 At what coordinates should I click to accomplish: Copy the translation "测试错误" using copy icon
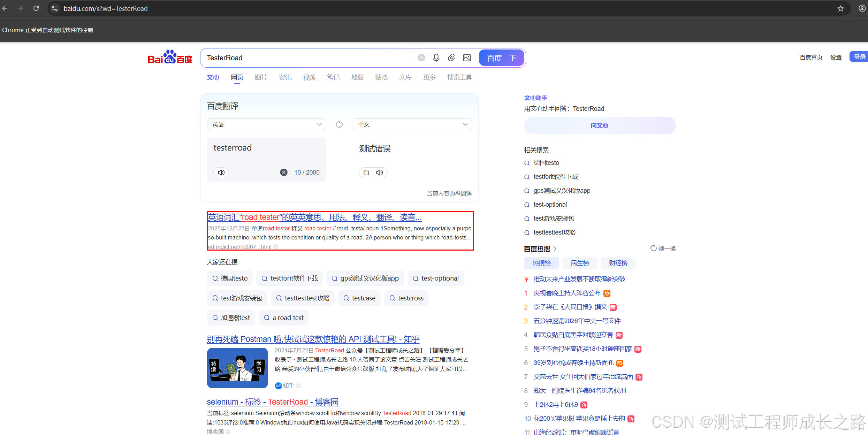(x=366, y=172)
